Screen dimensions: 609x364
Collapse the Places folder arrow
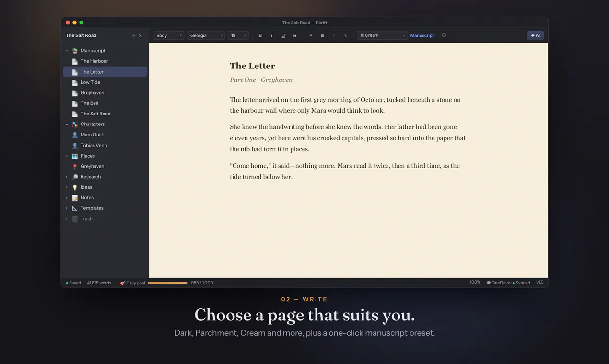pos(67,156)
